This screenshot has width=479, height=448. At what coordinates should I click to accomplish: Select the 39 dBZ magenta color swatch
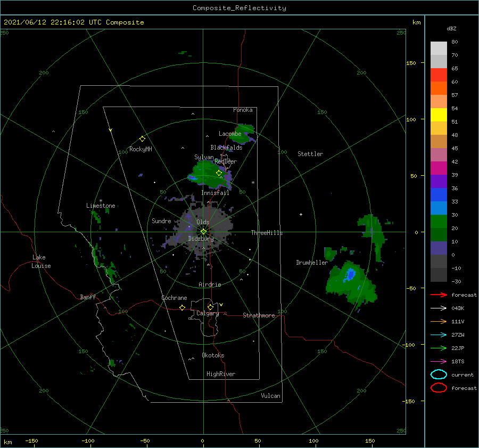(439, 168)
